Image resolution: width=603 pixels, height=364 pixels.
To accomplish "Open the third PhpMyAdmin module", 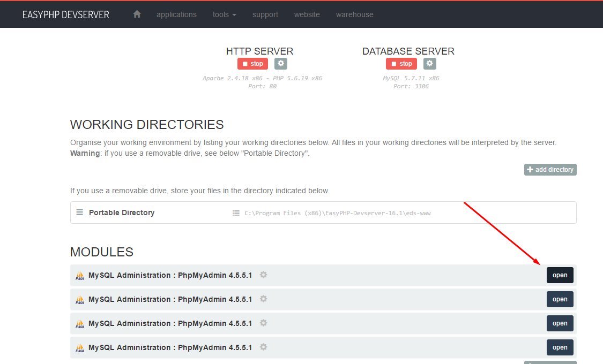I will (560, 323).
